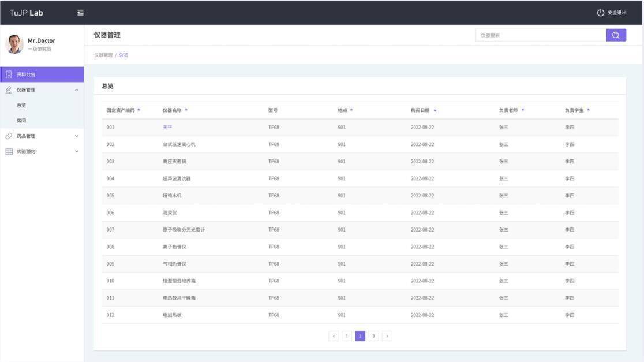Select 台式低速离心机 in row 002
644x362 pixels.
coord(179,145)
